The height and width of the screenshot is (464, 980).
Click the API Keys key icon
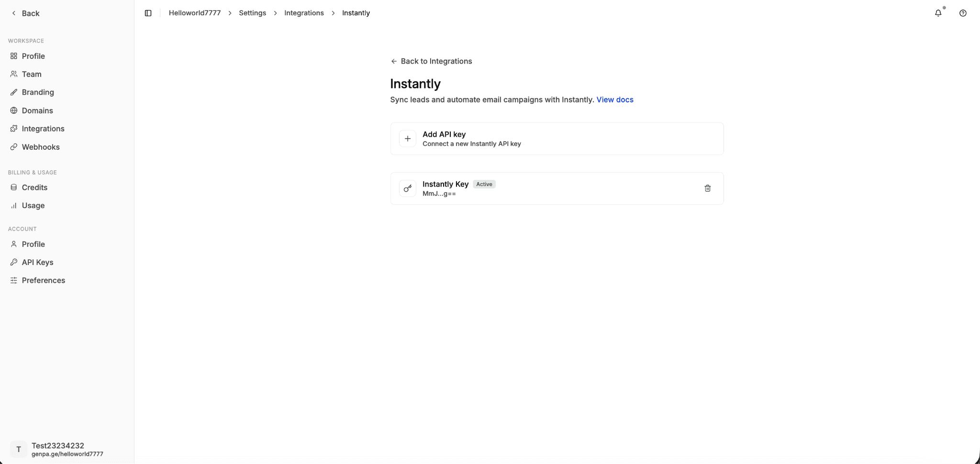tap(14, 262)
